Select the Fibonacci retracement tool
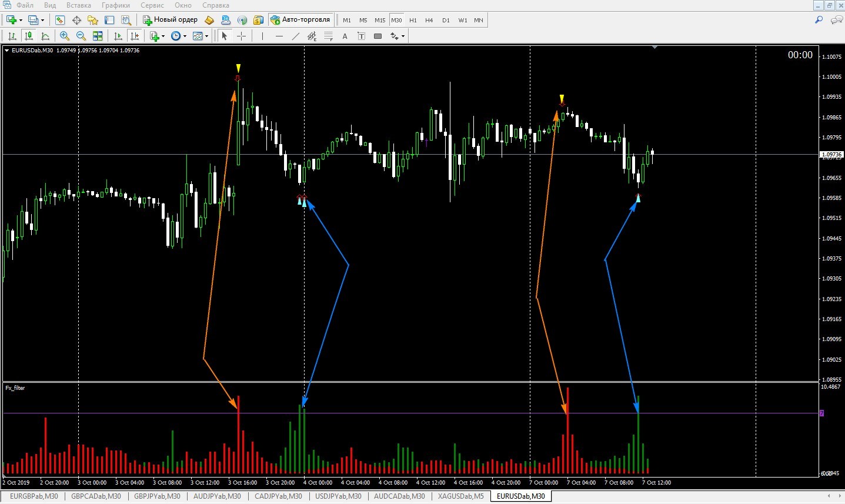The height and width of the screenshot is (504, 845). point(328,36)
